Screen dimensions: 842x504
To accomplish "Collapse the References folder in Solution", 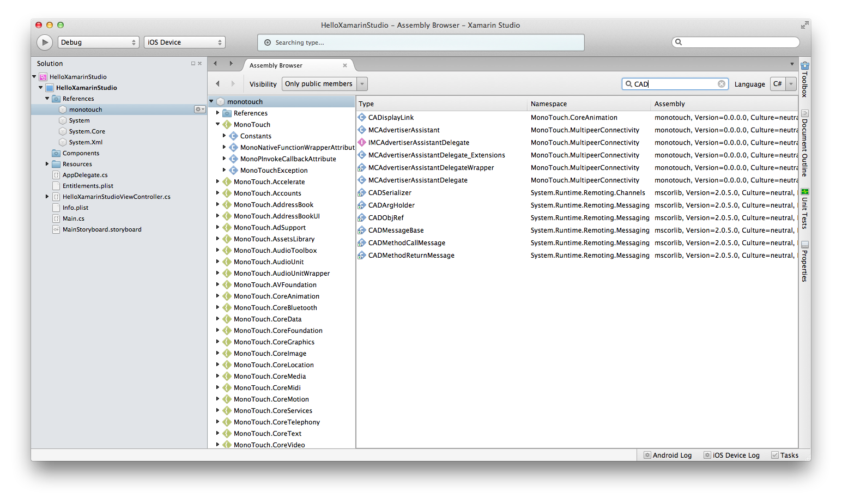I will point(47,99).
